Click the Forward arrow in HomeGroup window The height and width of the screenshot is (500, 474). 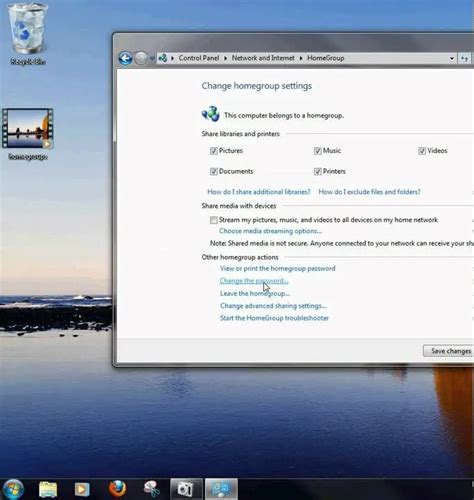[141, 58]
